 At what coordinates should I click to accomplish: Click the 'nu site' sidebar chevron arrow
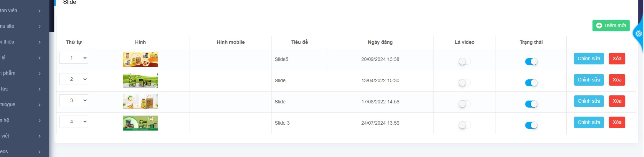[39, 26]
